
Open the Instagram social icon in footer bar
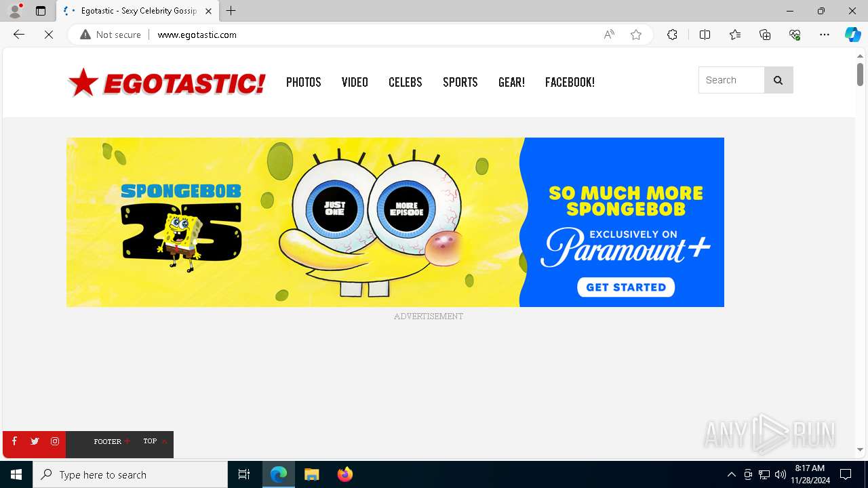tap(55, 441)
